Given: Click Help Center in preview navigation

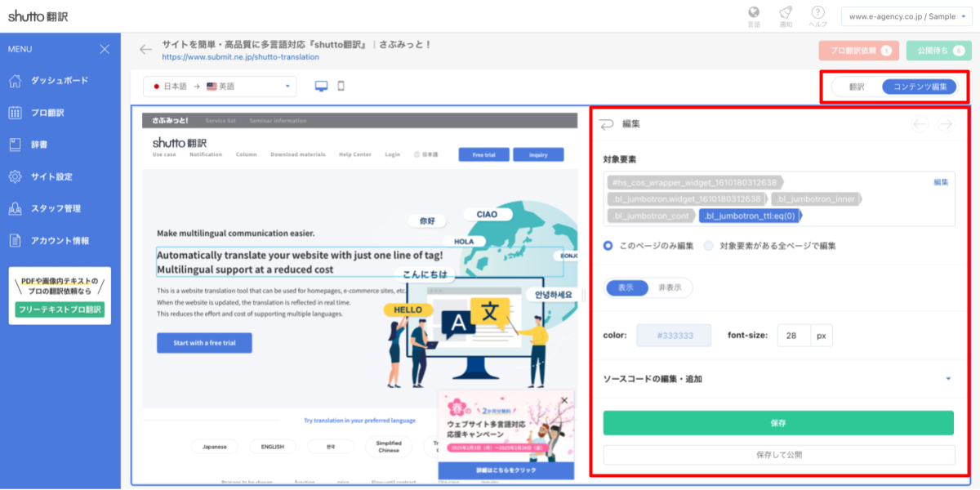Looking at the screenshot, I should point(355,154).
